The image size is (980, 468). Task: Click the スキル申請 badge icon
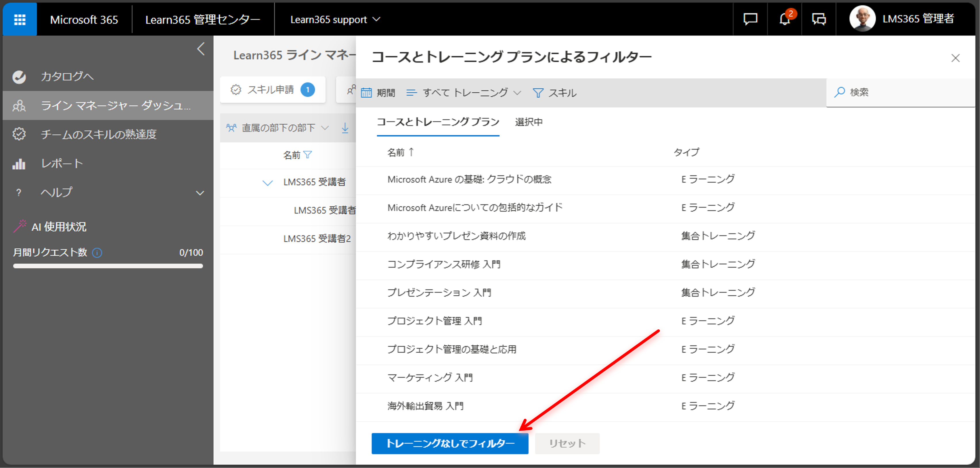pos(236,90)
